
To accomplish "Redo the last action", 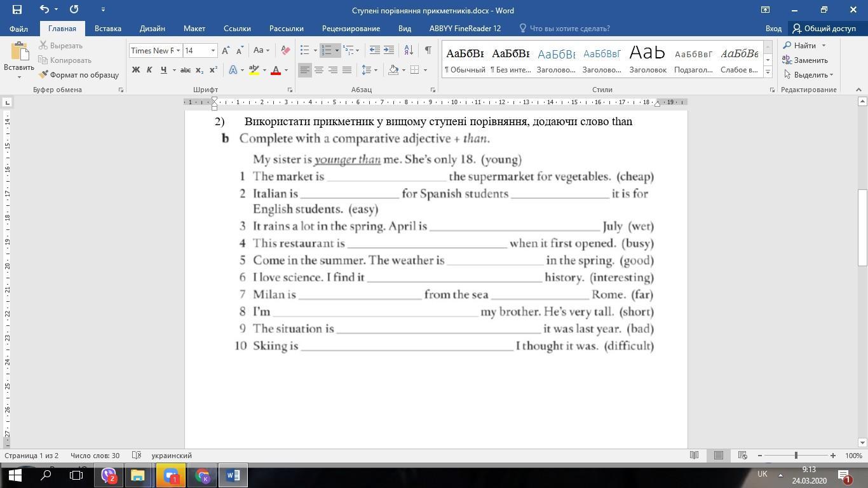I will [x=74, y=10].
